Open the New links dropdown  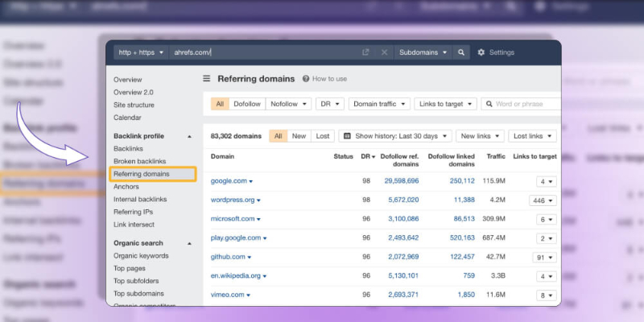(x=480, y=136)
